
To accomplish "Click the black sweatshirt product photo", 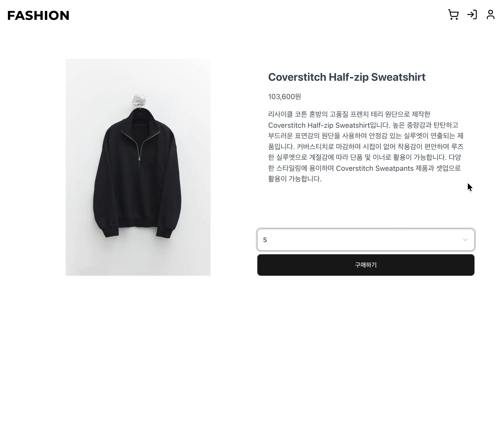I will pos(138,167).
